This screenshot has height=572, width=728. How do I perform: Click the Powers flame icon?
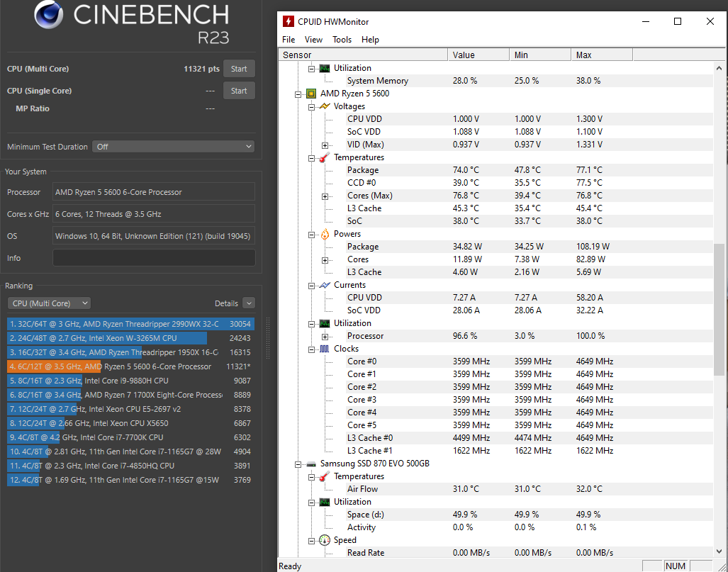pyautogui.click(x=325, y=234)
